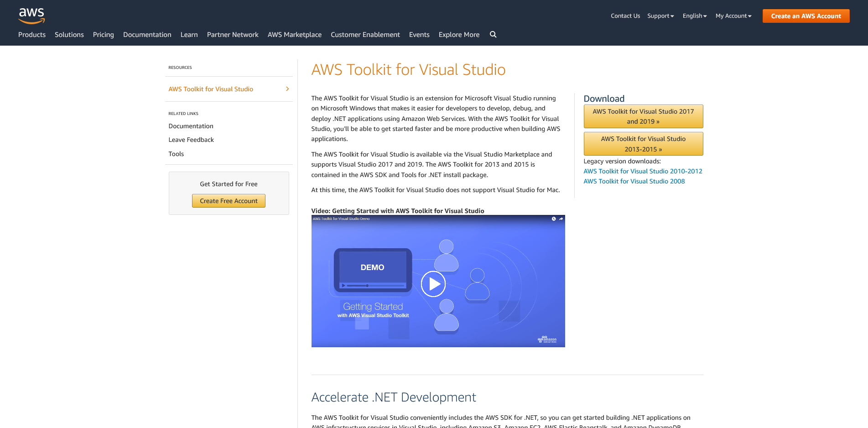This screenshot has width=868, height=428.
Task: Open the Solutions menu
Action: point(69,35)
